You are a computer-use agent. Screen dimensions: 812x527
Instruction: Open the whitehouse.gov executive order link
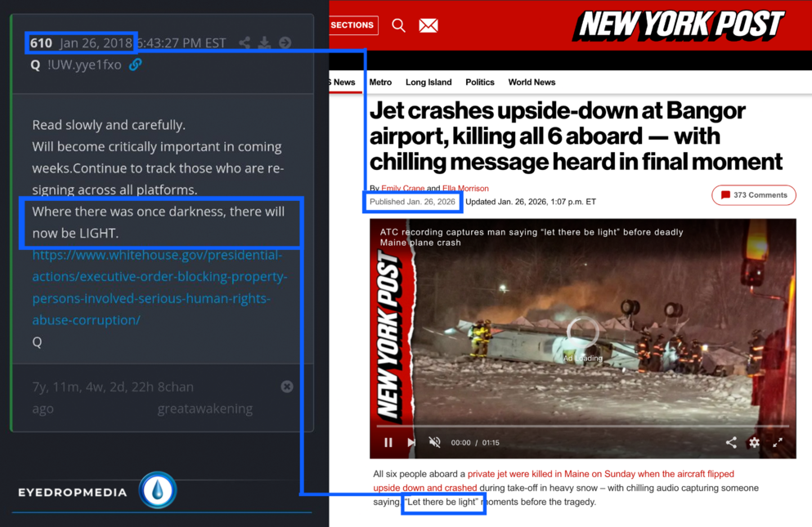(159, 288)
